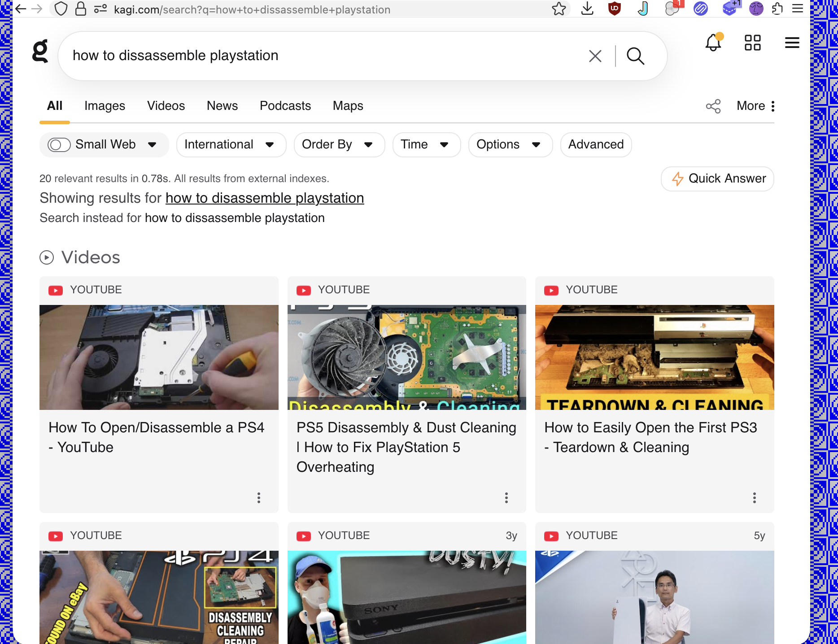
Task: Enable the Small Web toggle
Action: (x=59, y=144)
